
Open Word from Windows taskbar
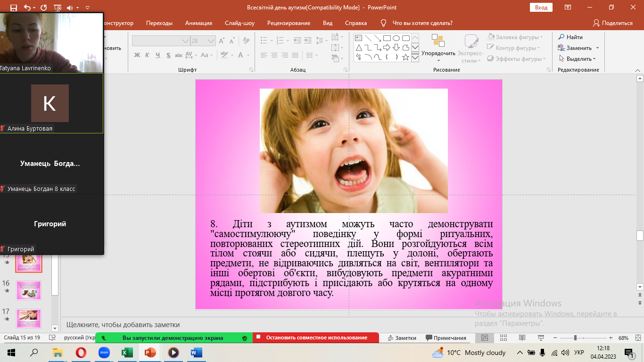[196, 352]
